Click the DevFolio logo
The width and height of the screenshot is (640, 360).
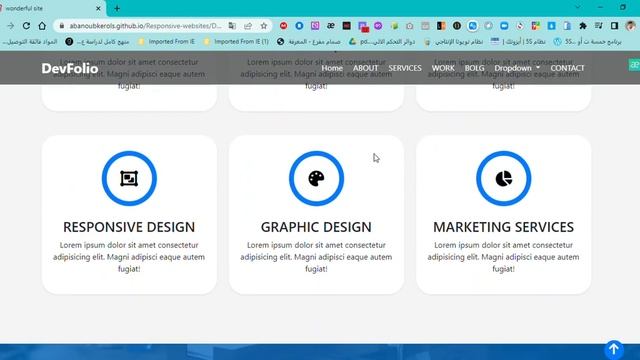[70, 68]
